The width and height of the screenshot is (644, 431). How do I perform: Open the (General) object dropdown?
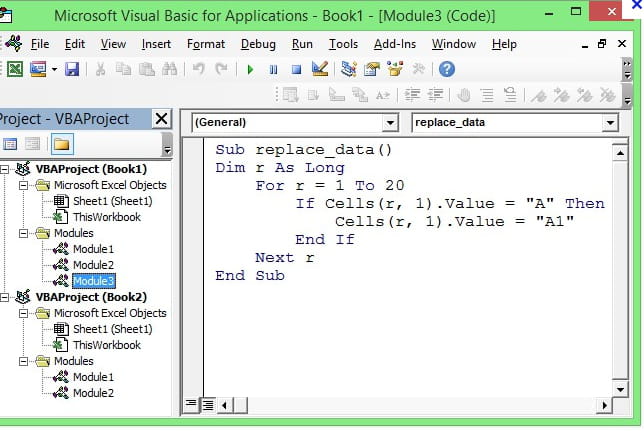point(390,123)
